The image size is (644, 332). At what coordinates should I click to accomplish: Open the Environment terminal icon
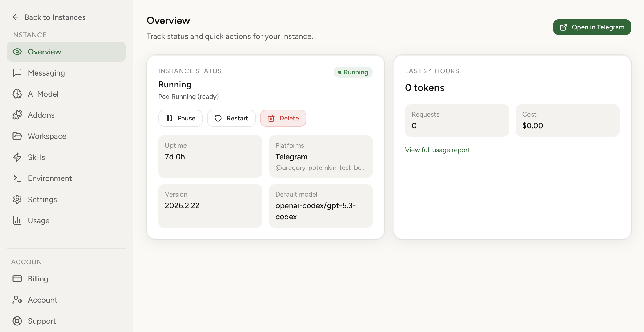[x=17, y=178]
